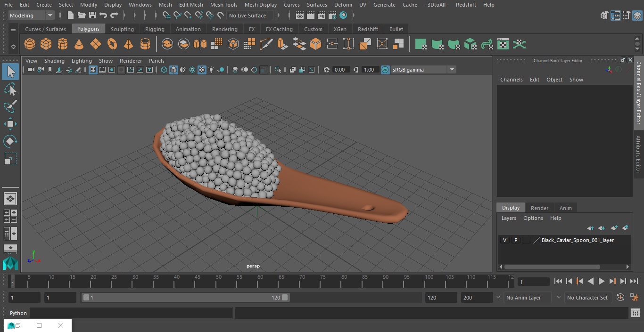The width and height of the screenshot is (644, 332).
Task: Select the Select tool arrow
Action: tap(10, 72)
